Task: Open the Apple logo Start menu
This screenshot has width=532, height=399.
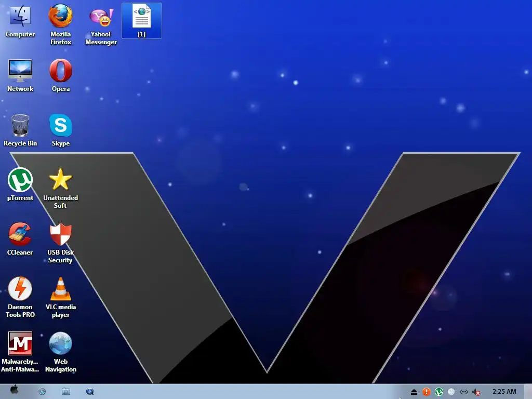Action: click(x=14, y=390)
